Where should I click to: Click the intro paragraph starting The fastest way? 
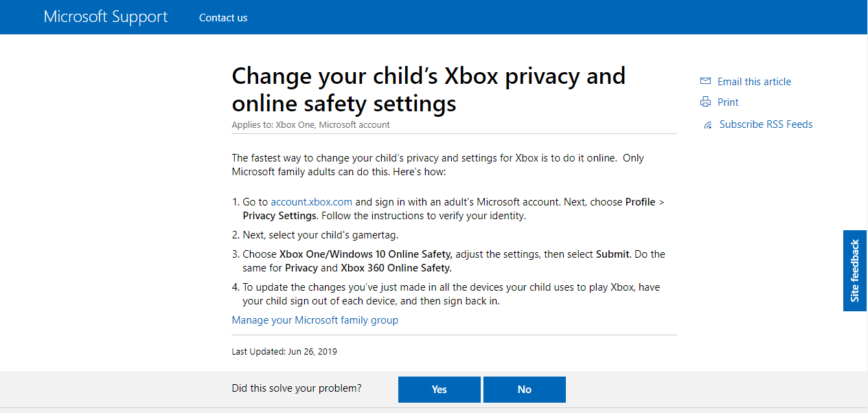point(438,165)
